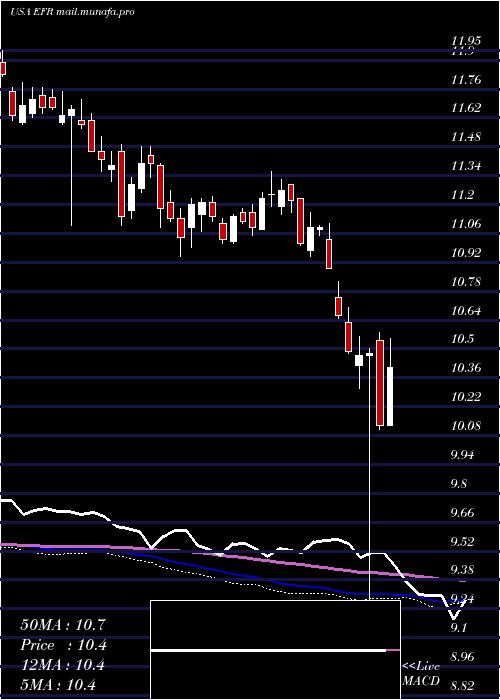500x700 pixels.
Task: Click the 10.78 price axis label
Action: (466, 282)
